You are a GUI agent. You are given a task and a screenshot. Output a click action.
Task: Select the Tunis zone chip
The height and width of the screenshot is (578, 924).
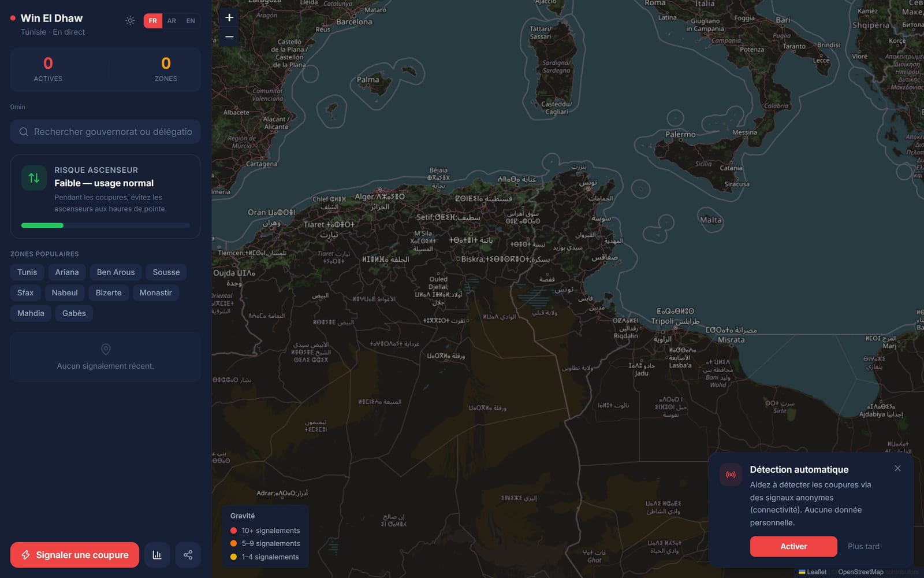(27, 272)
